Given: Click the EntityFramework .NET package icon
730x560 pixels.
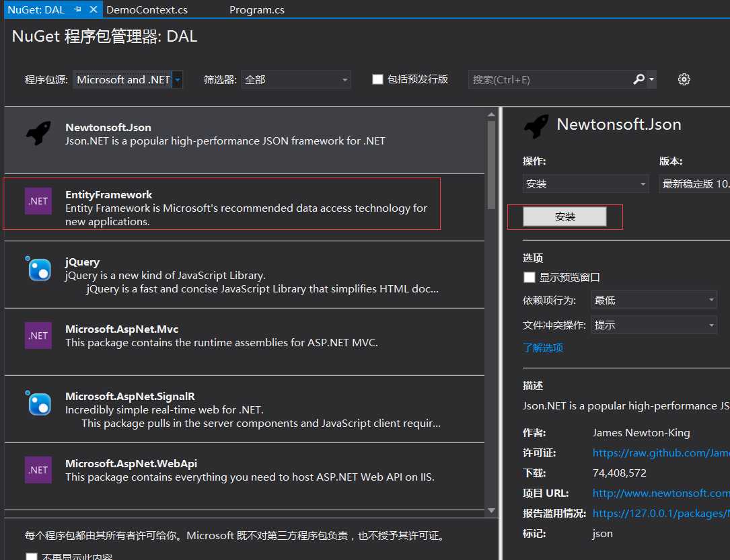Looking at the screenshot, I should point(38,201).
